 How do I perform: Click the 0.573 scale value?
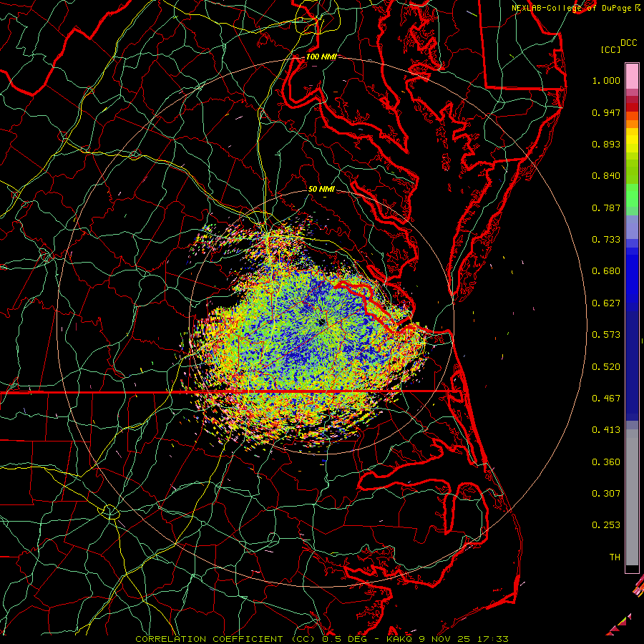606,335
